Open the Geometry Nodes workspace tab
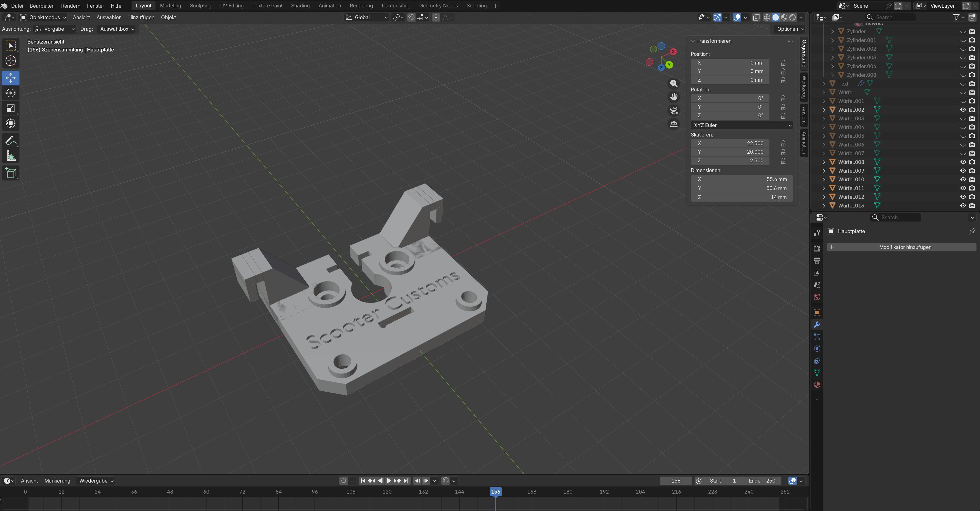The image size is (980, 511). (x=438, y=6)
